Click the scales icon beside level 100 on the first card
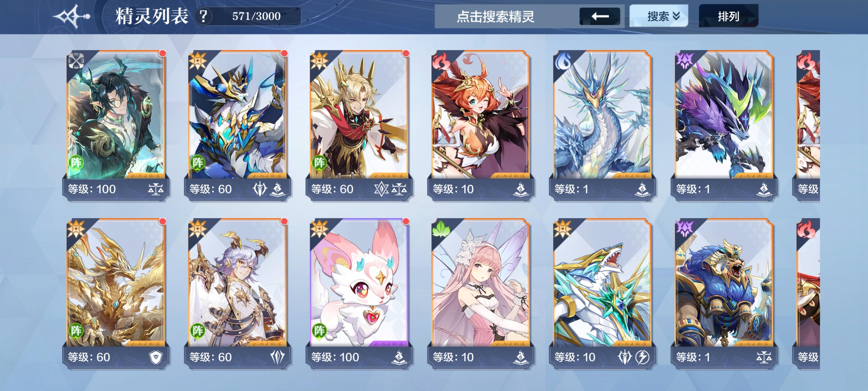868x391 pixels. (156, 189)
